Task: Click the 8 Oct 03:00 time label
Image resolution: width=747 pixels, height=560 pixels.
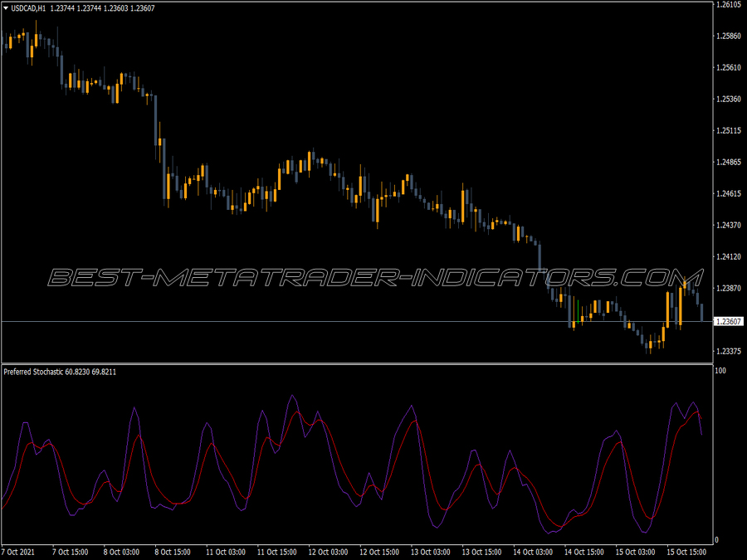Action: point(121,552)
